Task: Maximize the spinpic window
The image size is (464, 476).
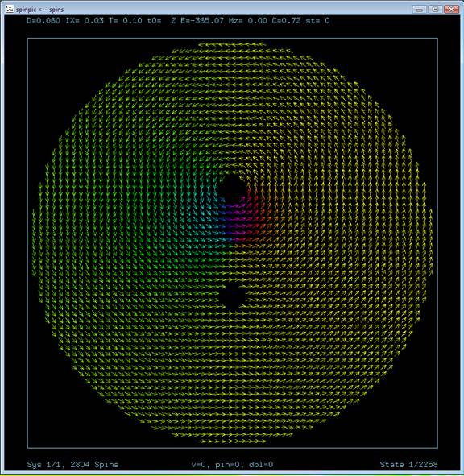Action: pos(435,10)
